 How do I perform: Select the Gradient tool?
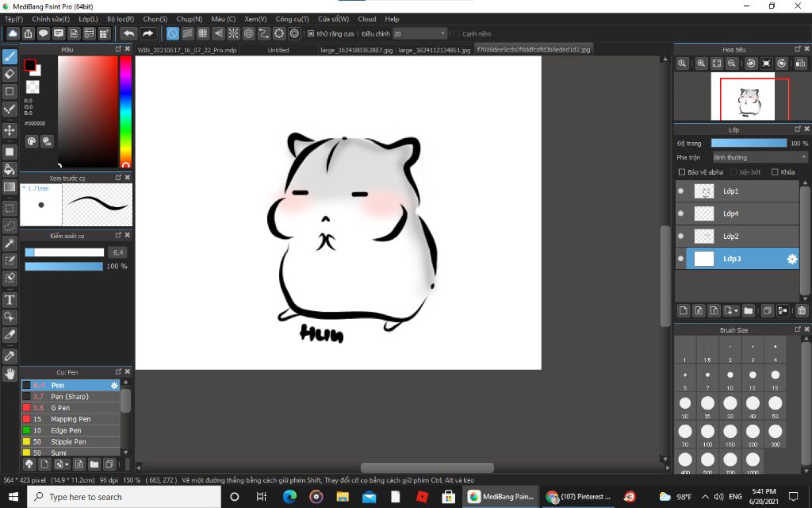pos(10,187)
